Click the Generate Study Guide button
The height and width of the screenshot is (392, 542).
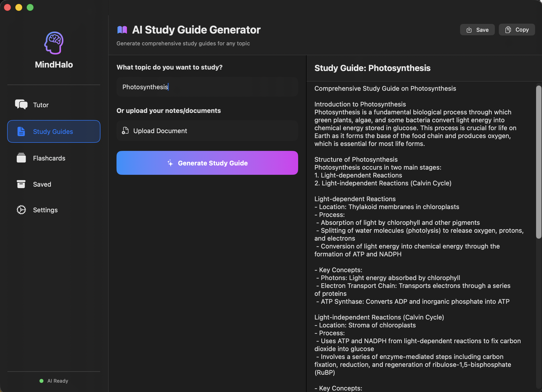207,163
